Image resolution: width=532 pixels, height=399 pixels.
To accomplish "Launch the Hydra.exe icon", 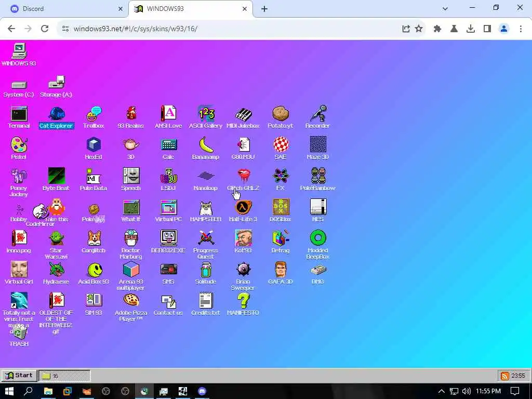I will point(56,270).
